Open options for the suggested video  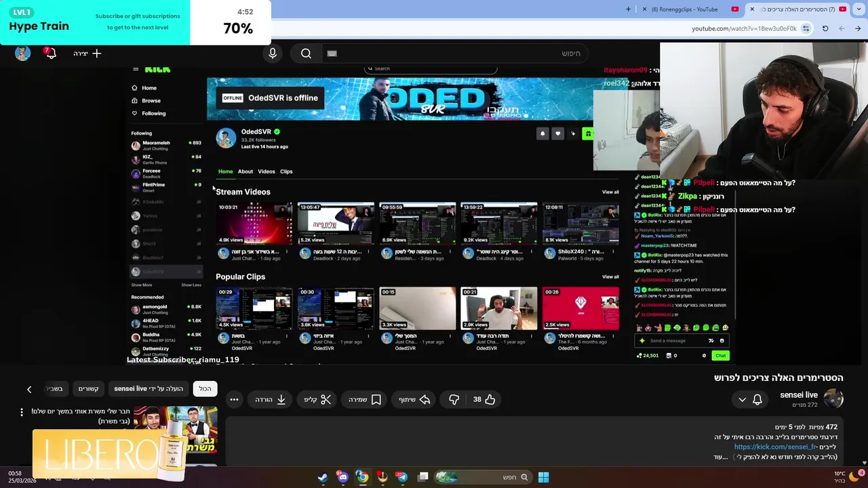tap(22, 411)
